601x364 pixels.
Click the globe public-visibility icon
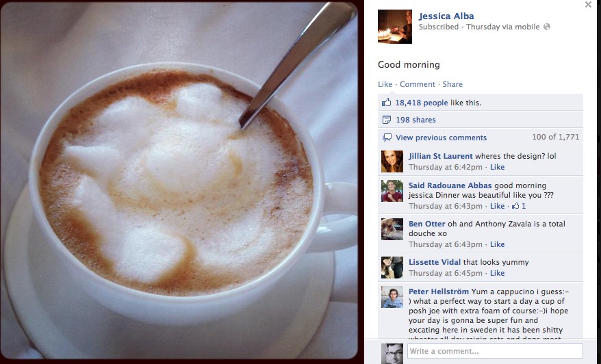pos(547,27)
